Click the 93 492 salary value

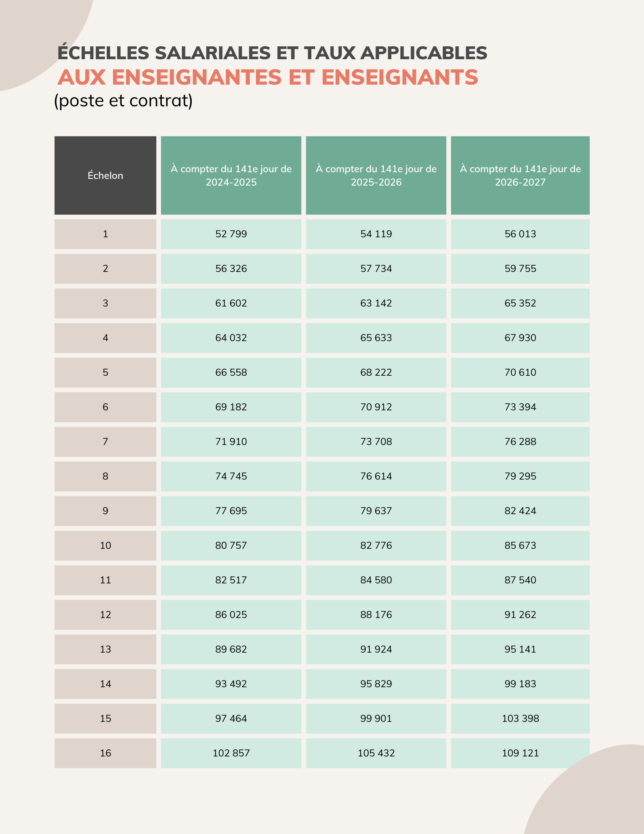coord(231,684)
